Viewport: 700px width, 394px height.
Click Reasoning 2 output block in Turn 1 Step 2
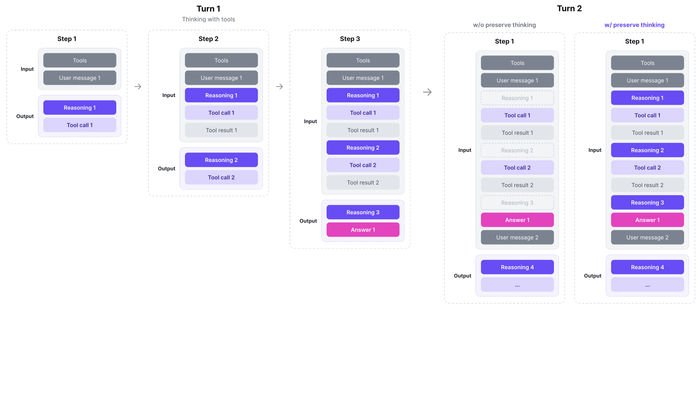pyautogui.click(x=221, y=160)
